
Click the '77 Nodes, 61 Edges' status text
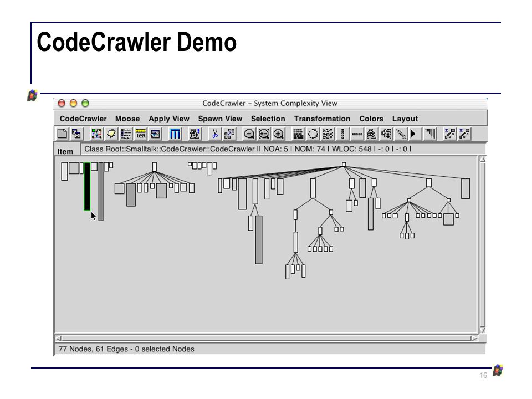click(x=126, y=349)
